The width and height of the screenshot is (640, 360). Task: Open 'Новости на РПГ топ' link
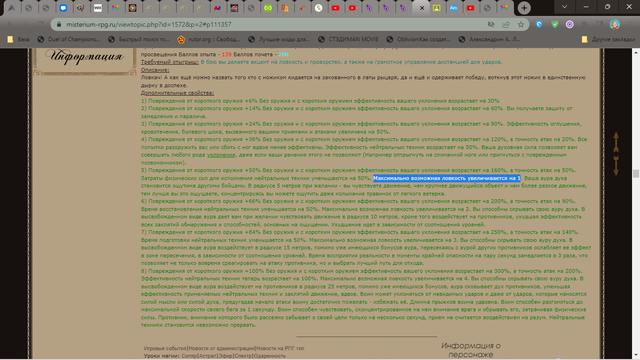tap(280, 348)
